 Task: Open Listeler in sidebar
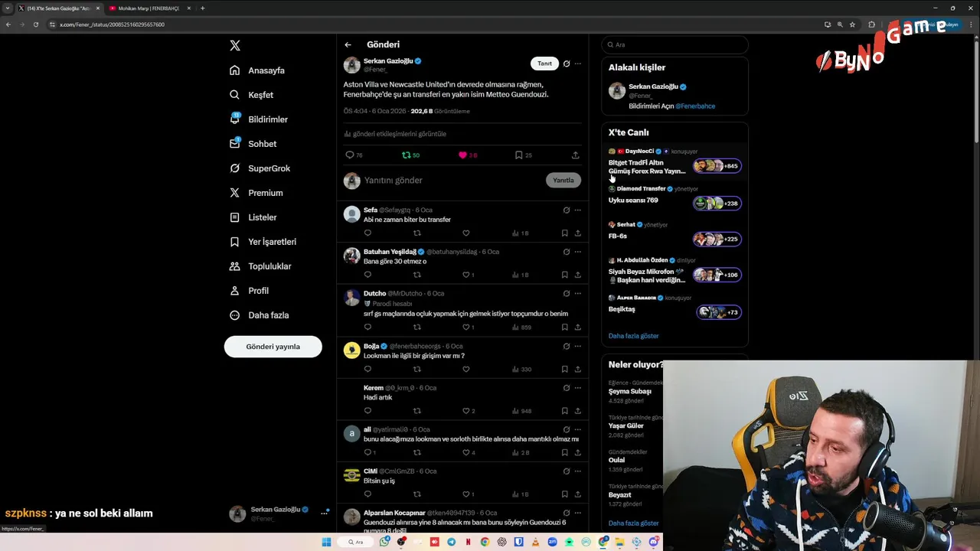click(253, 217)
